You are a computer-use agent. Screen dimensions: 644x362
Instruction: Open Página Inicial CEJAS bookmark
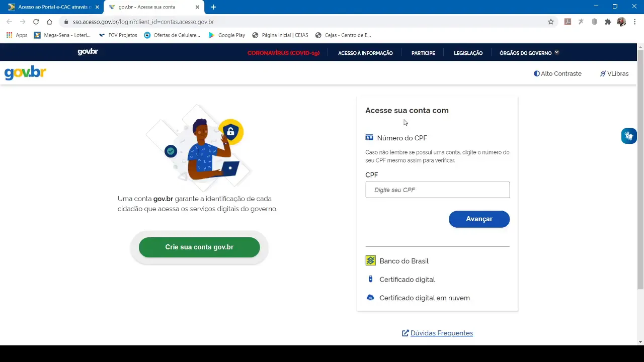click(x=280, y=35)
